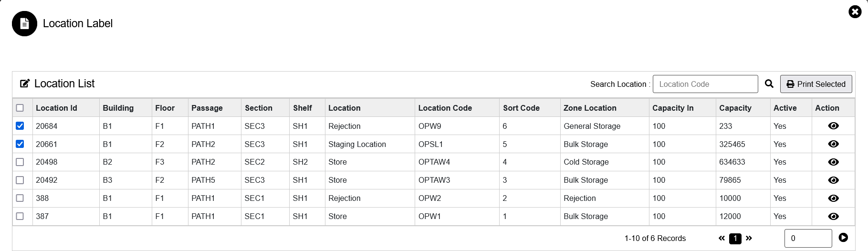View details of location OPW2

(x=833, y=199)
